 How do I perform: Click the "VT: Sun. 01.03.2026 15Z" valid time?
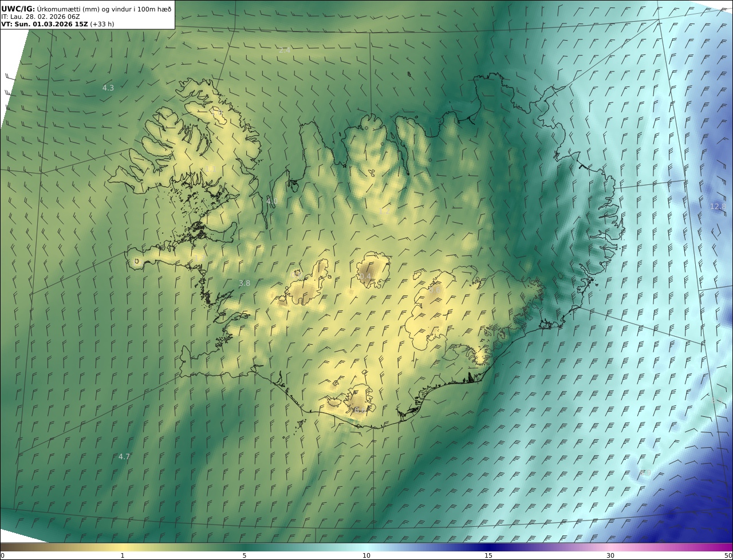pos(45,25)
